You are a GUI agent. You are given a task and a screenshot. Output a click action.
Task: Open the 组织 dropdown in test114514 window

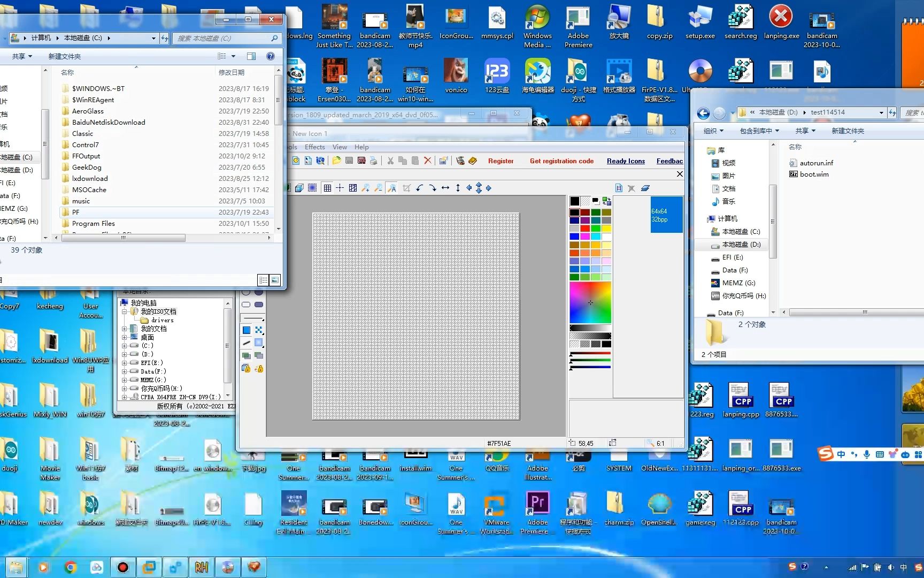pyautogui.click(x=713, y=131)
